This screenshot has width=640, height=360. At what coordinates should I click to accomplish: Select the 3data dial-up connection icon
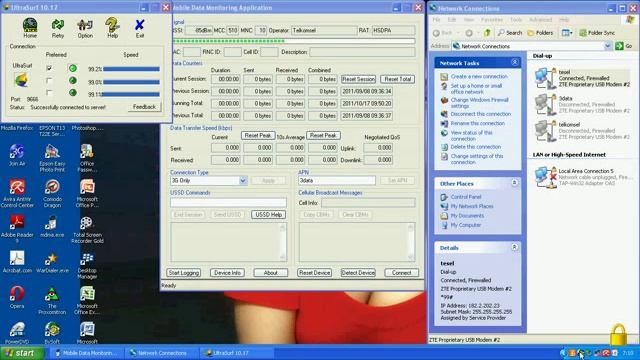click(x=545, y=104)
